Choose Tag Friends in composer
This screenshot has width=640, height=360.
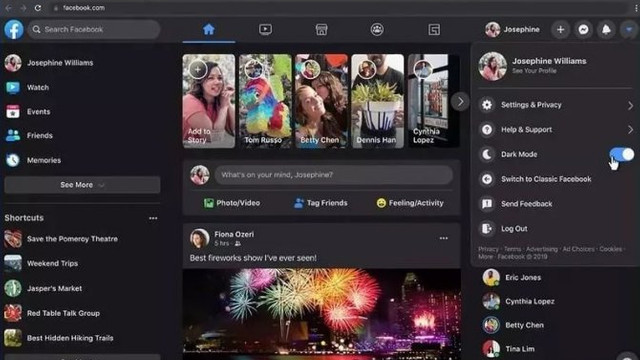tap(321, 203)
